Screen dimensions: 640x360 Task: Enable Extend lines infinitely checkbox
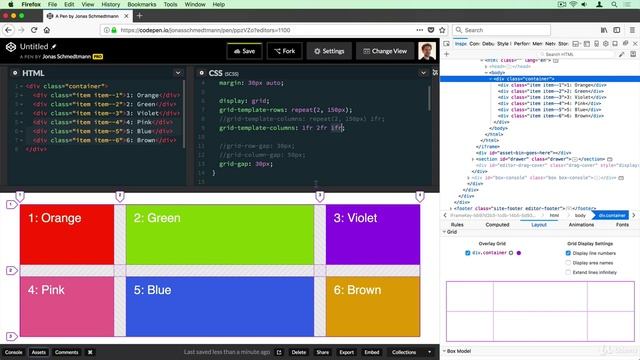[x=568, y=272]
